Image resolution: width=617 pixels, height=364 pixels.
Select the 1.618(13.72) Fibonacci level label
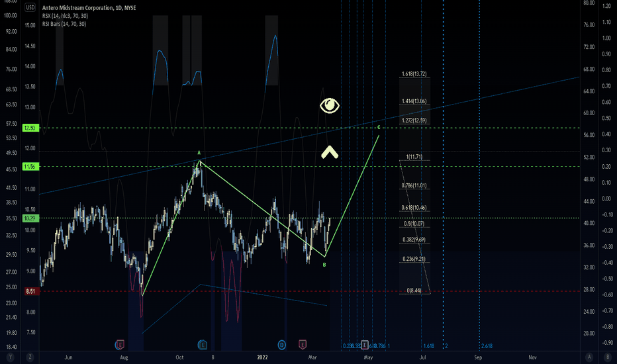pos(414,73)
